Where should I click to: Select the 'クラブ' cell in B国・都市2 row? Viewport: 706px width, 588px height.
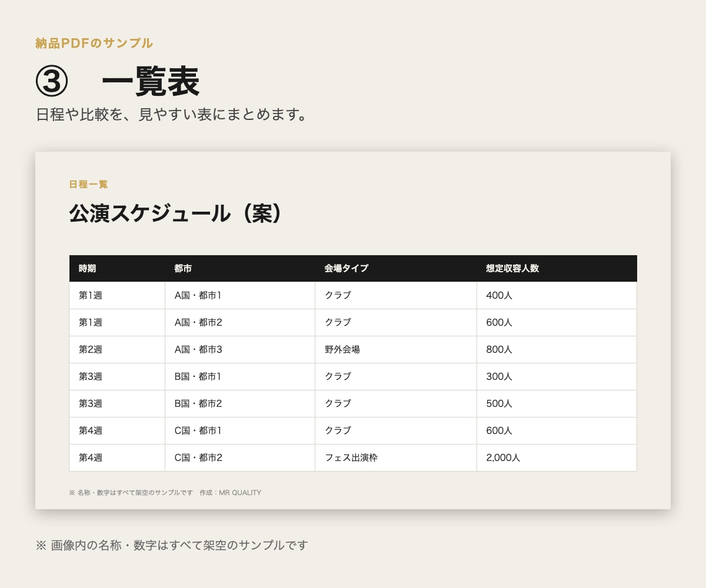[396, 403]
